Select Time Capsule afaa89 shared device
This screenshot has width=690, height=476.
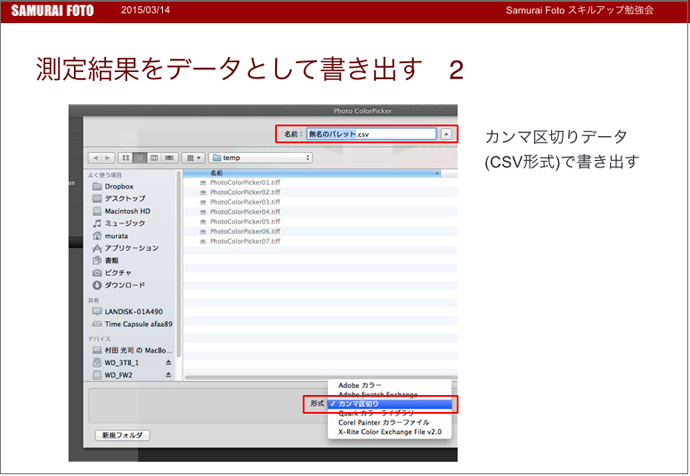coord(132,324)
